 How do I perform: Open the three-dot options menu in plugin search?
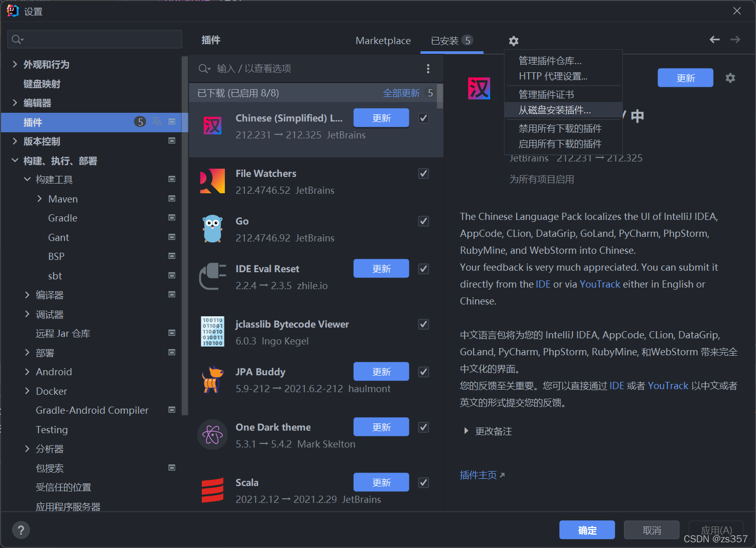click(x=428, y=69)
